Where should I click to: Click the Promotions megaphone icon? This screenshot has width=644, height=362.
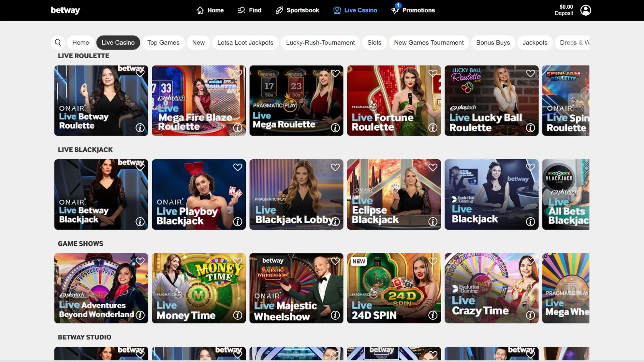pyautogui.click(x=394, y=10)
